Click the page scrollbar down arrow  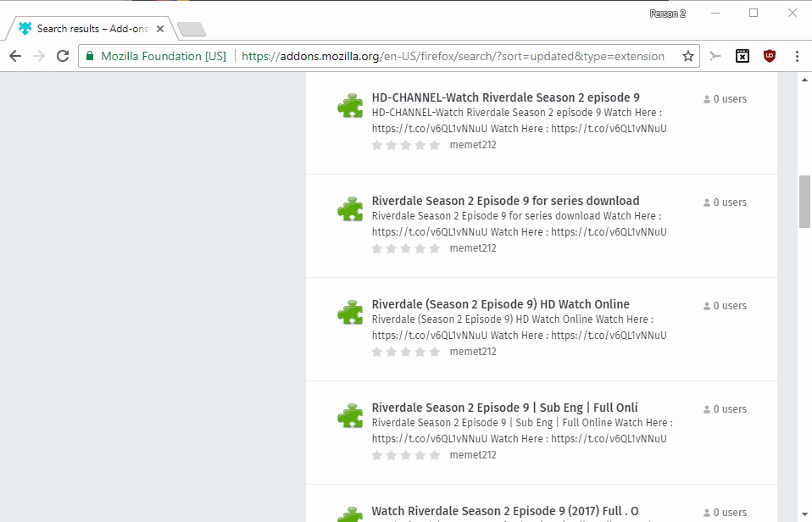tap(804, 514)
